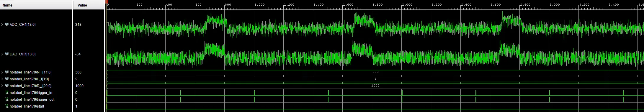
Task: Select the nolabel_line179/N_i[11:0] signal name
Action: tap(30, 72)
